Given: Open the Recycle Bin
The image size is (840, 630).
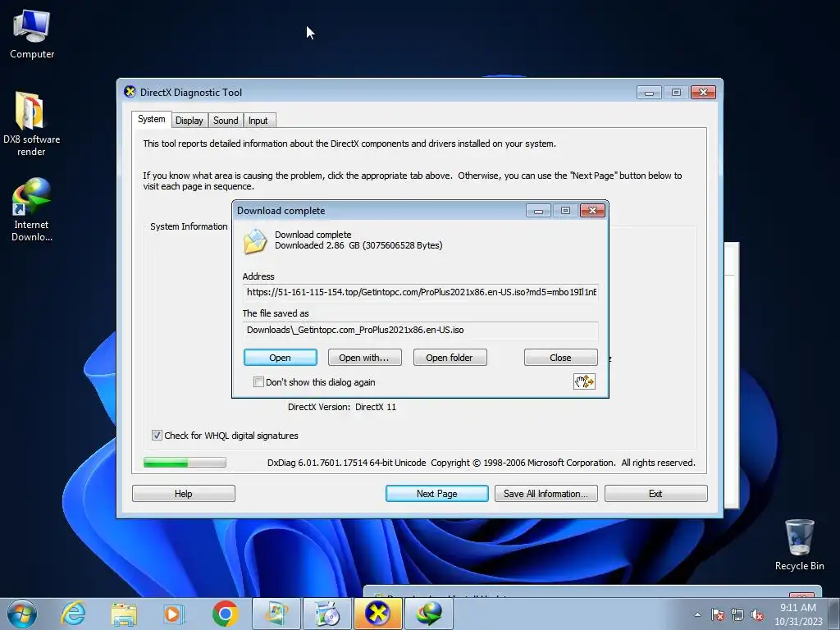Looking at the screenshot, I should pyautogui.click(x=799, y=545).
